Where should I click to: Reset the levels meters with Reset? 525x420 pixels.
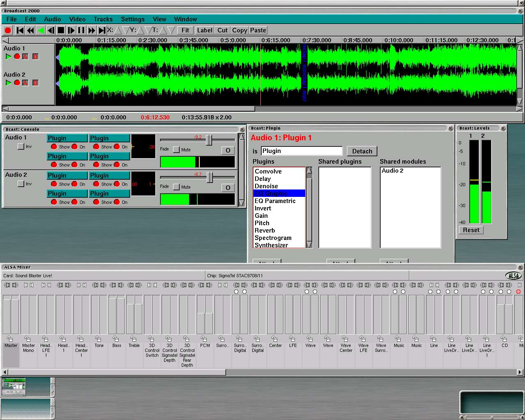[x=471, y=230]
